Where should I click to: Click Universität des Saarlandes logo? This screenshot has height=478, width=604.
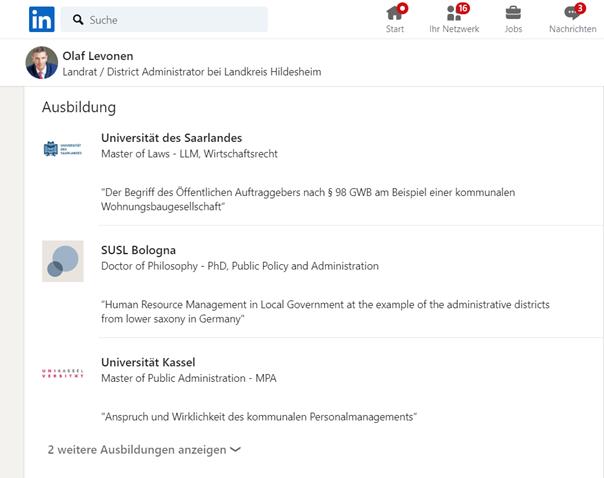(x=63, y=149)
